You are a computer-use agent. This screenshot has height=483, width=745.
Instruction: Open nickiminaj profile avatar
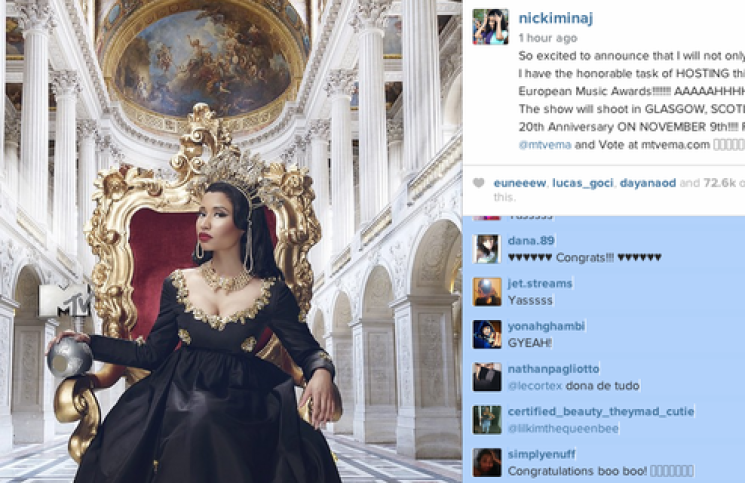(490, 27)
